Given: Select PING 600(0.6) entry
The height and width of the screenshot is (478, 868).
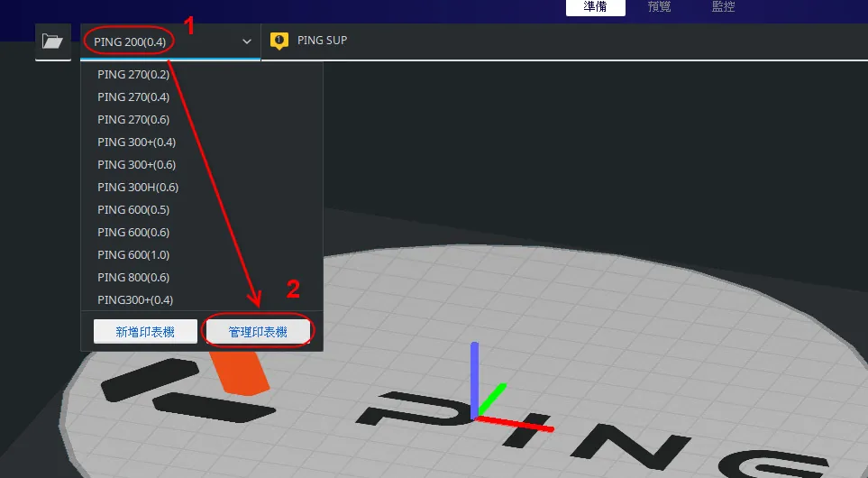Looking at the screenshot, I should tap(202, 233).
